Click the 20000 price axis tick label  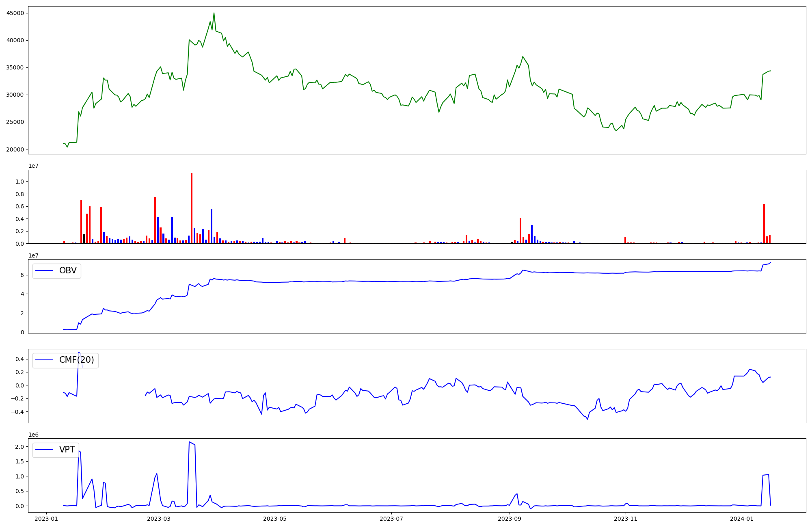pyautogui.click(x=15, y=149)
